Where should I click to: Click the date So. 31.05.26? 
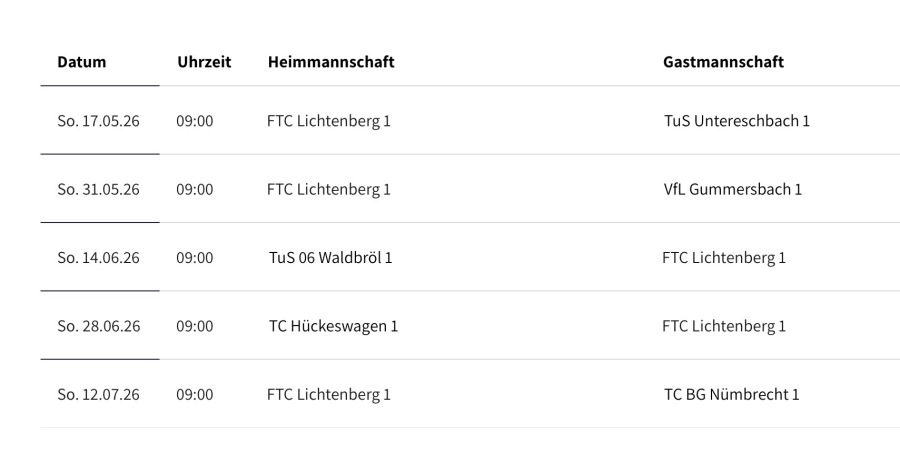click(98, 189)
